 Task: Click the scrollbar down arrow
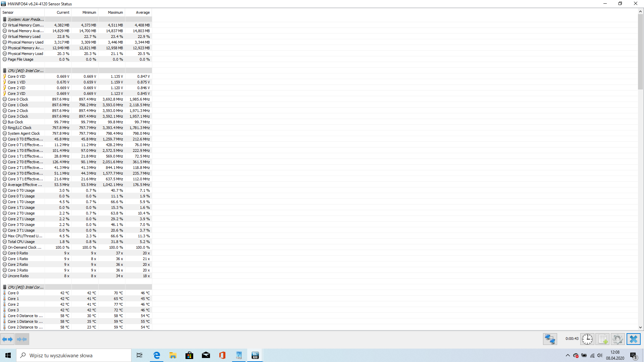(x=640, y=327)
